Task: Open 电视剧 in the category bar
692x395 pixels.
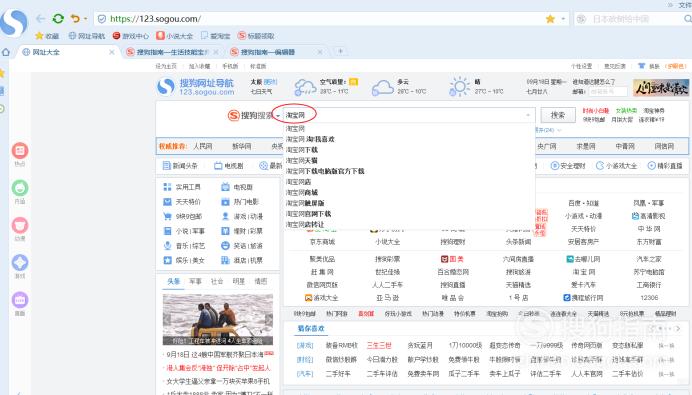Action: coord(229,166)
